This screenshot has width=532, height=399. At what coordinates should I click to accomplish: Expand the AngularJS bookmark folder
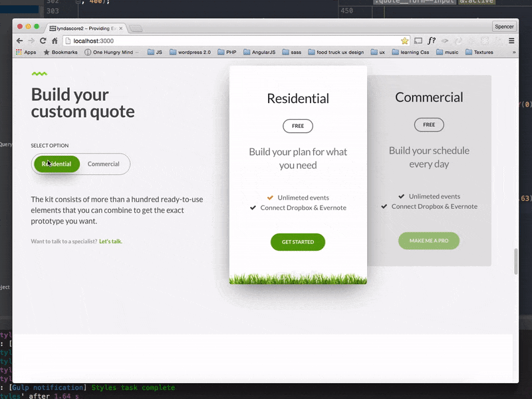(x=259, y=53)
